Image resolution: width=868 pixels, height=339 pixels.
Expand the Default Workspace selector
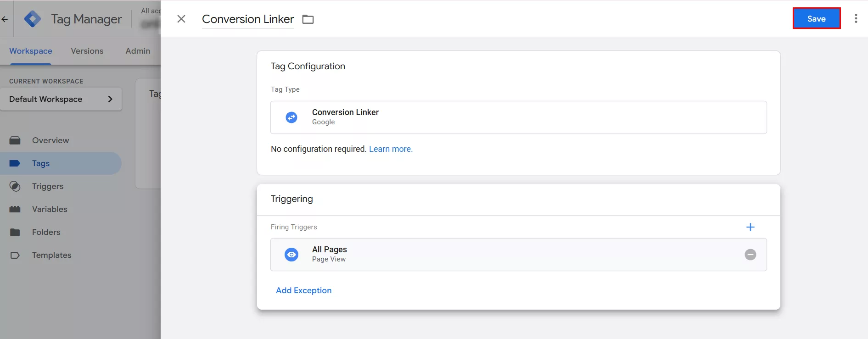pos(61,99)
